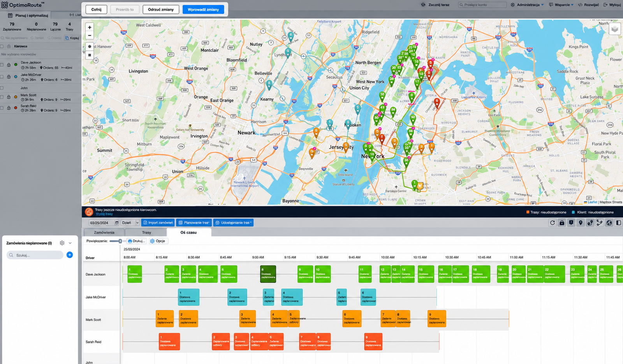Viewport: 623px width, 364px height.
Task: Tick the select-all Kierowca checkbox
Action: pyautogui.click(x=2, y=46)
